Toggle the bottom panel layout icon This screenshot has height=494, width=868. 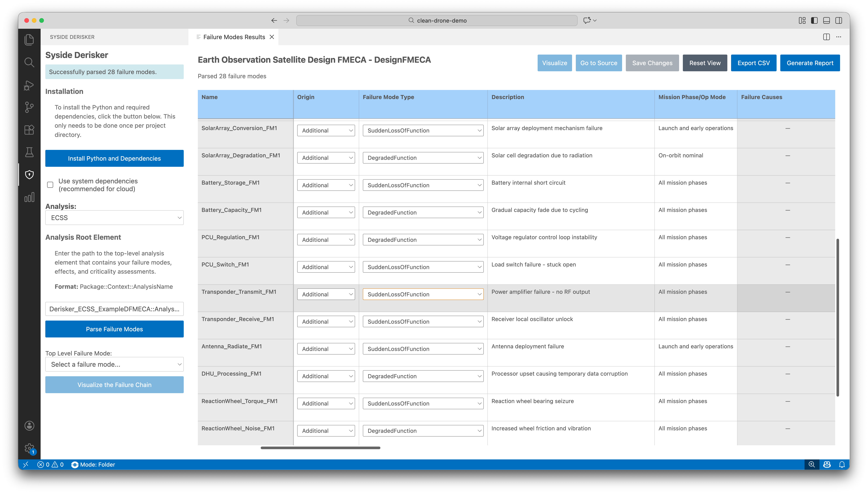826,20
